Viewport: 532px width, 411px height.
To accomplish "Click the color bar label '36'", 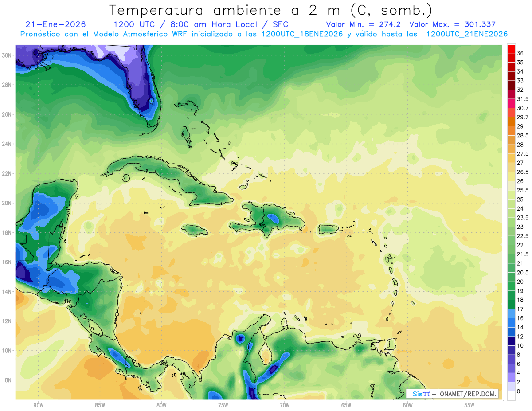I will pyautogui.click(x=520, y=53).
